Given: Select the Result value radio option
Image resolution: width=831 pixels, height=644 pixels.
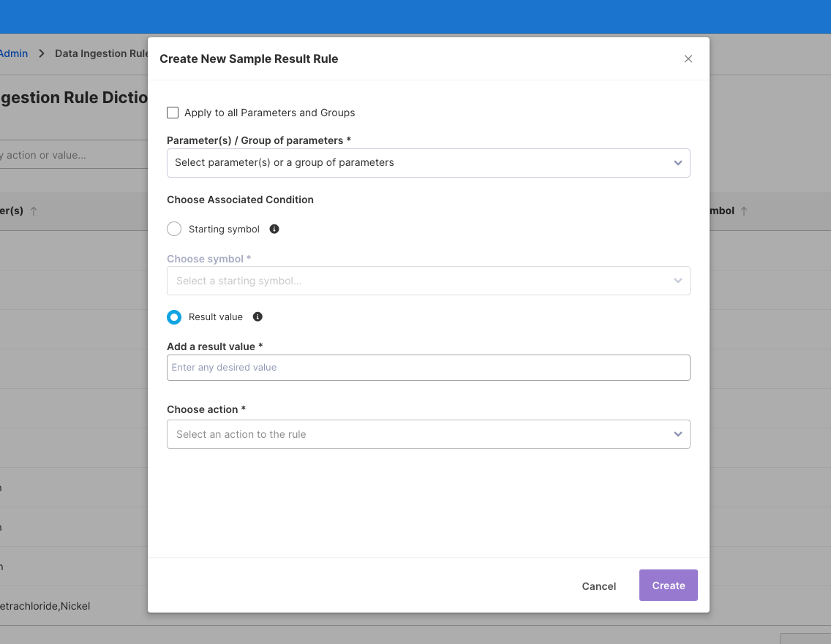Looking at the screenshot, I should pos(174,317).
